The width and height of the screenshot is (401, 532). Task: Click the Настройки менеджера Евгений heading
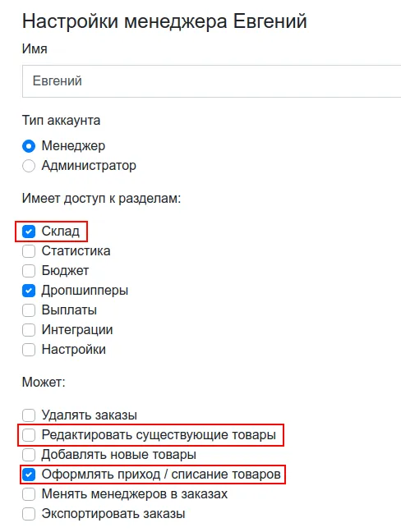click(x=164, y=21)
